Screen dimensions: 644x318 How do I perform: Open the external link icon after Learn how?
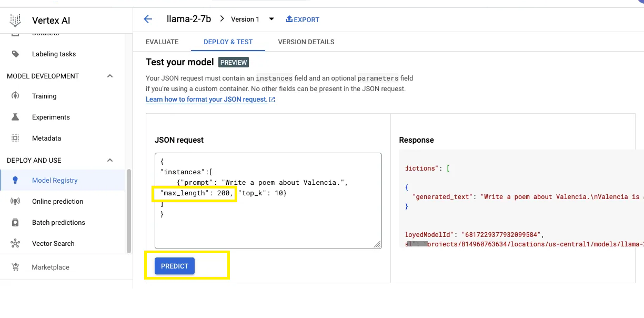coord(272,99)
